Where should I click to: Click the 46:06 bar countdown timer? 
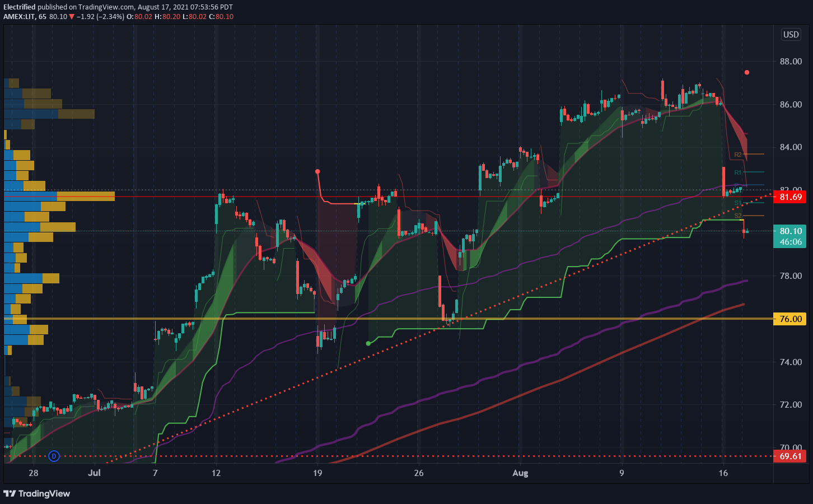pos(790,242)
